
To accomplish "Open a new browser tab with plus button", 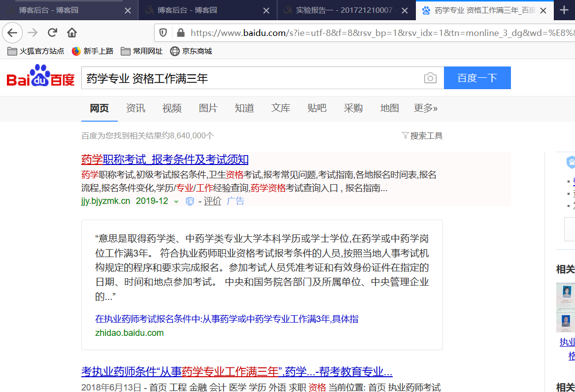I will pyautogui.click(x=564, y=10).
